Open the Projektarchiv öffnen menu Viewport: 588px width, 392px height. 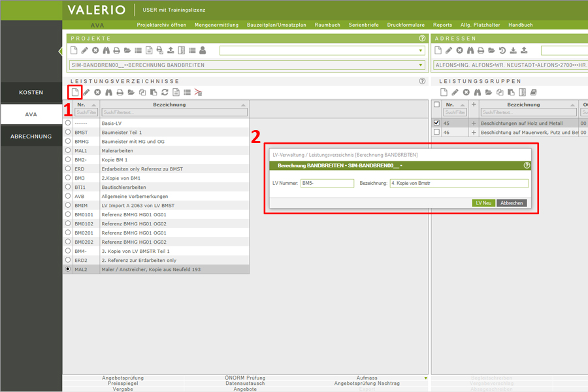point(161,25)
